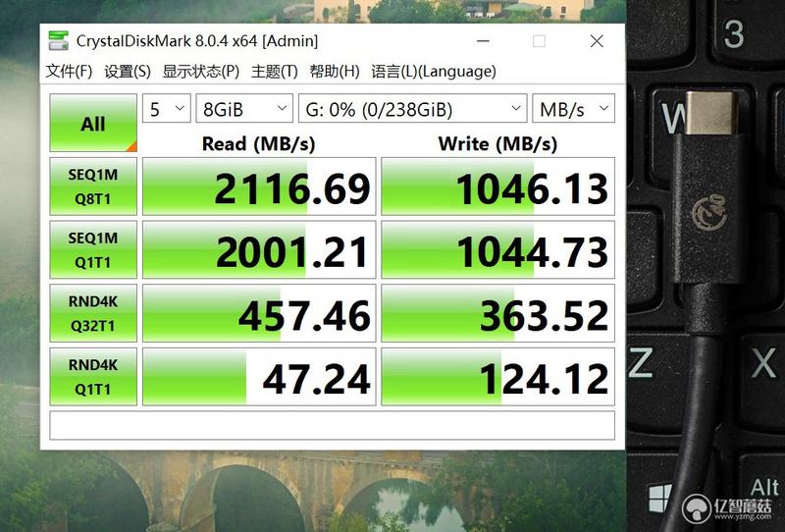The width and height of the screenshot is (785, 532).
Task: Click the 363.52 write result
Action: pos(498,313)
